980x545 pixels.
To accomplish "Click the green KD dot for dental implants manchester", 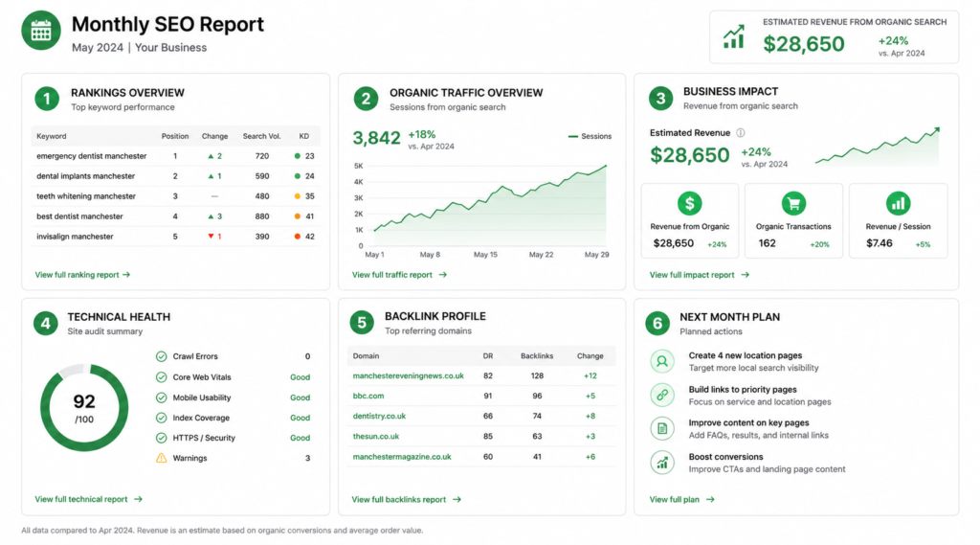I will pyautogui.click(x=298, y=176).
